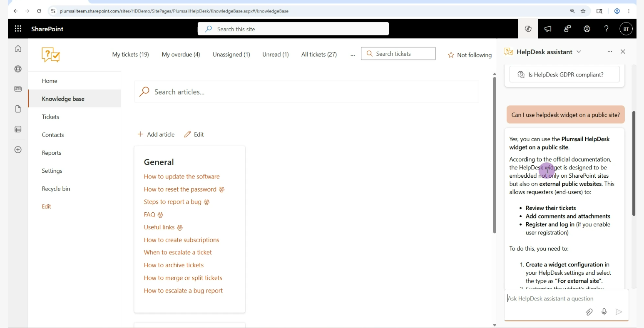644x328 pixels.
Task: Open the files page icon in left rail
Action: pos(18,109)
